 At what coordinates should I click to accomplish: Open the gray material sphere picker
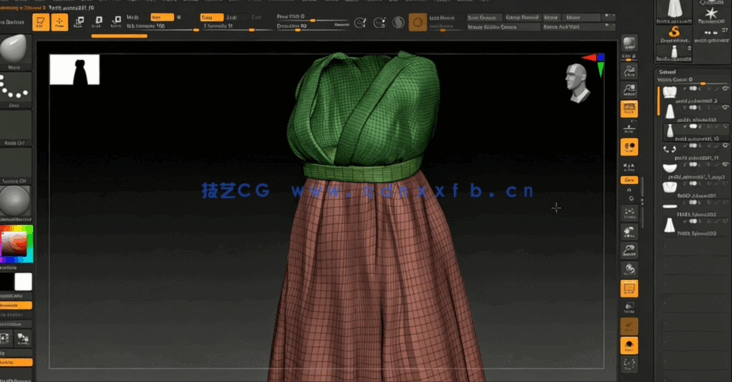15,204
